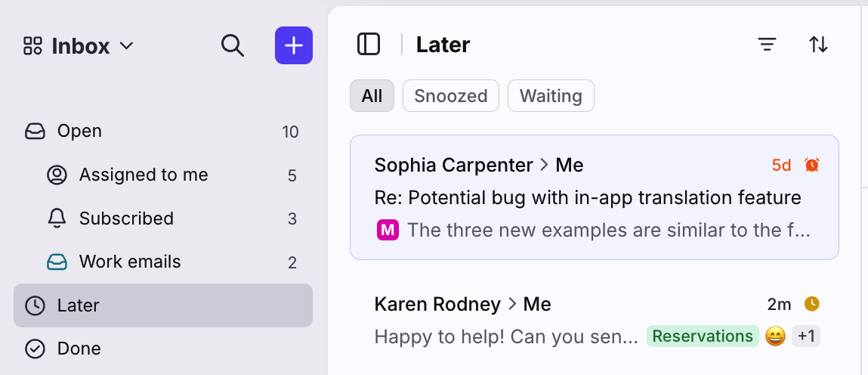Viewport: 868px width, 375px height.
Task: Switch to the Snoozed filter
Action: (x=450, y=96)
